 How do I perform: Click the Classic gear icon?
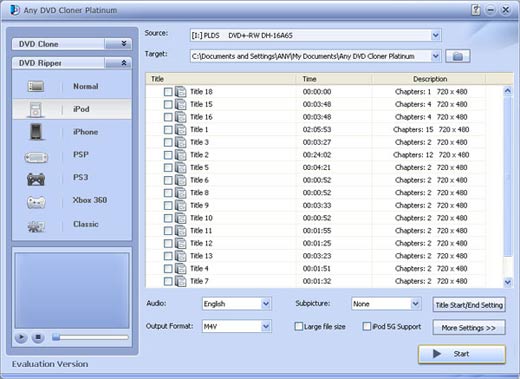pos(36,227)
